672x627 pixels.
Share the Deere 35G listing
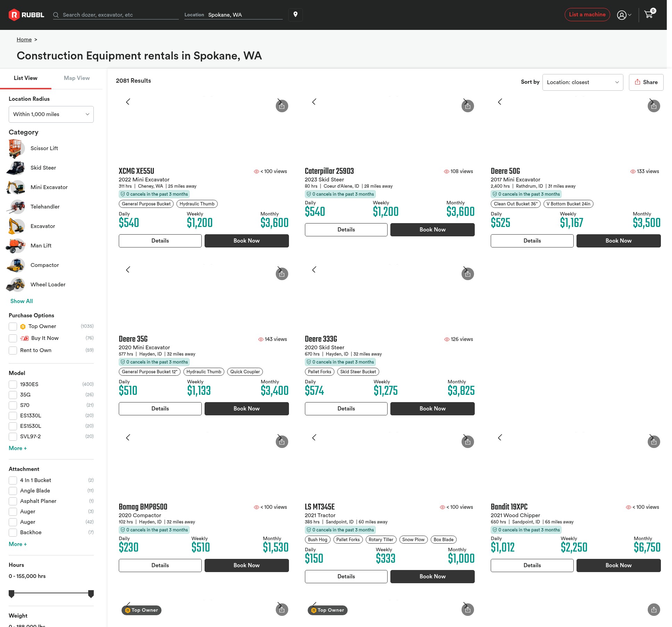pos(282,274)
